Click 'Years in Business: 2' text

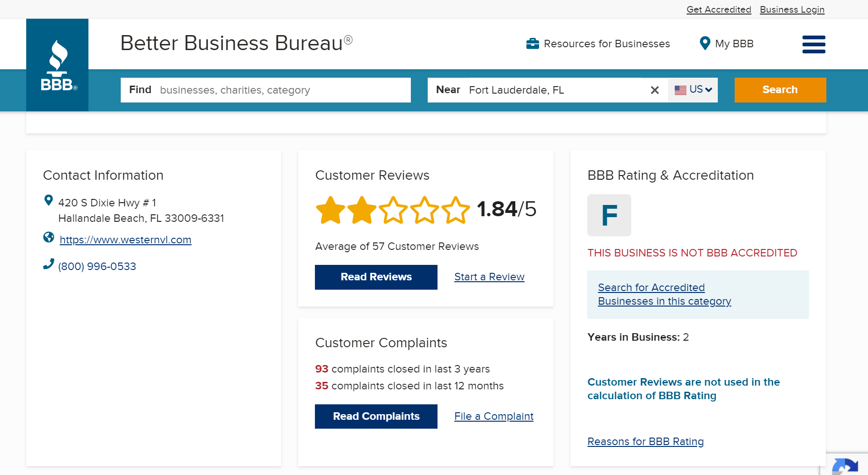click(638, 337)
